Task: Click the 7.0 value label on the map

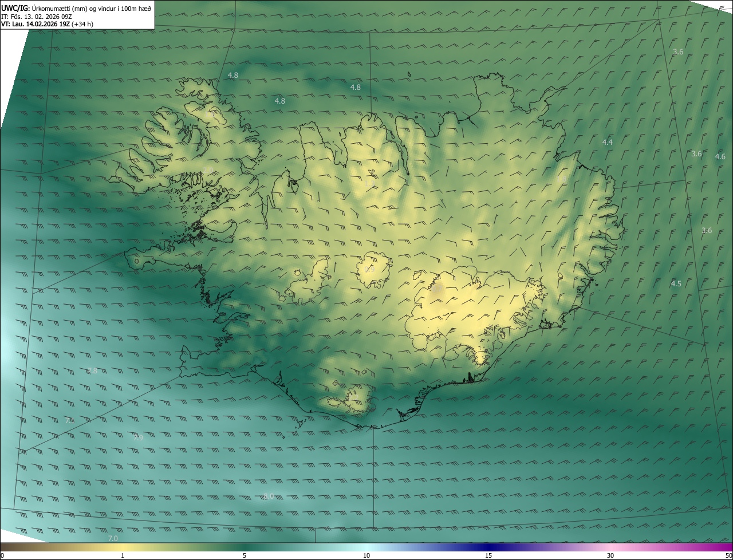Action: pyautogui.click(x=113, y=538)
